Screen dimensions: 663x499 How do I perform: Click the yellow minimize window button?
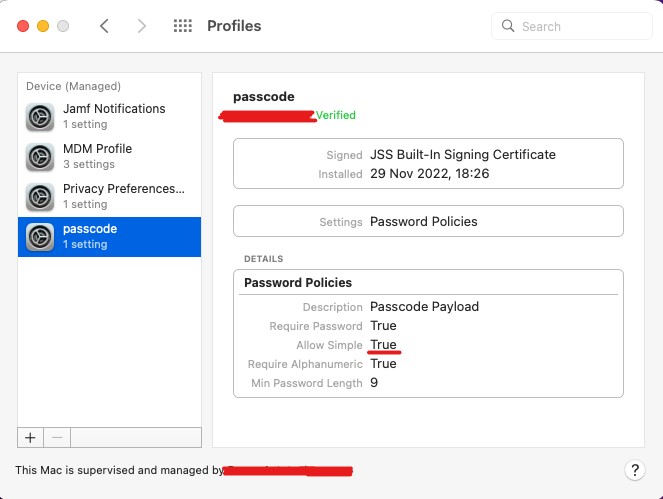[43, 26]
